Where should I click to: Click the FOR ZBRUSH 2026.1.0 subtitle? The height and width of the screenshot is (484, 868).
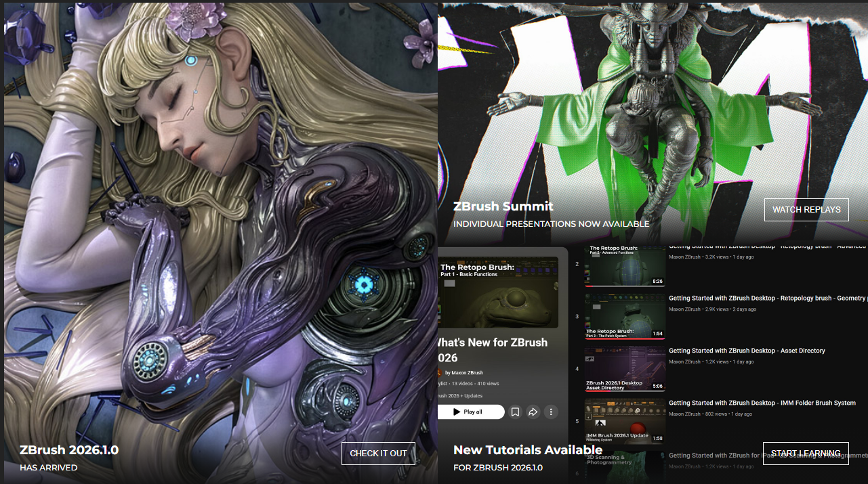[498, 468]
